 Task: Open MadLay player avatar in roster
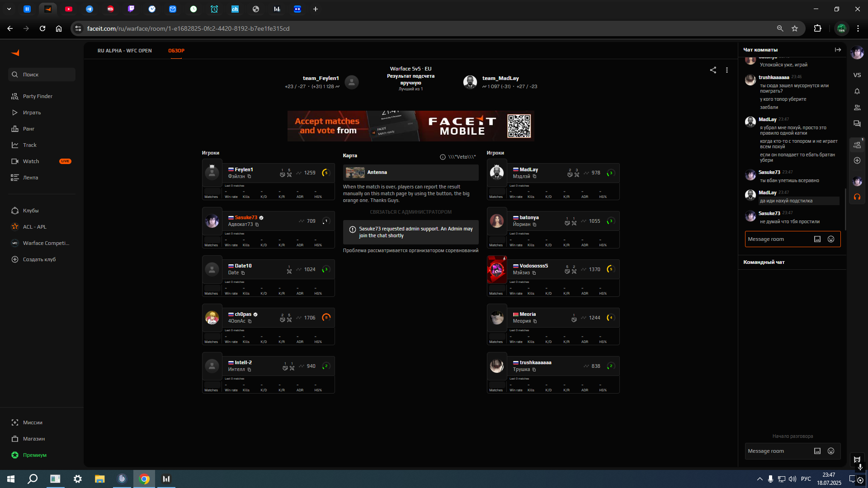pos(497,173)
